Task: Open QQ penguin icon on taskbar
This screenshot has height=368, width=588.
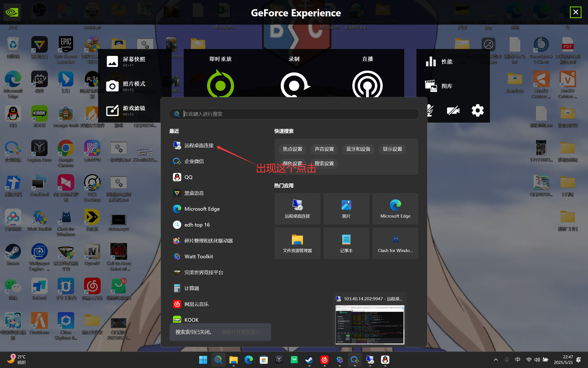Action: pos(385,360)
